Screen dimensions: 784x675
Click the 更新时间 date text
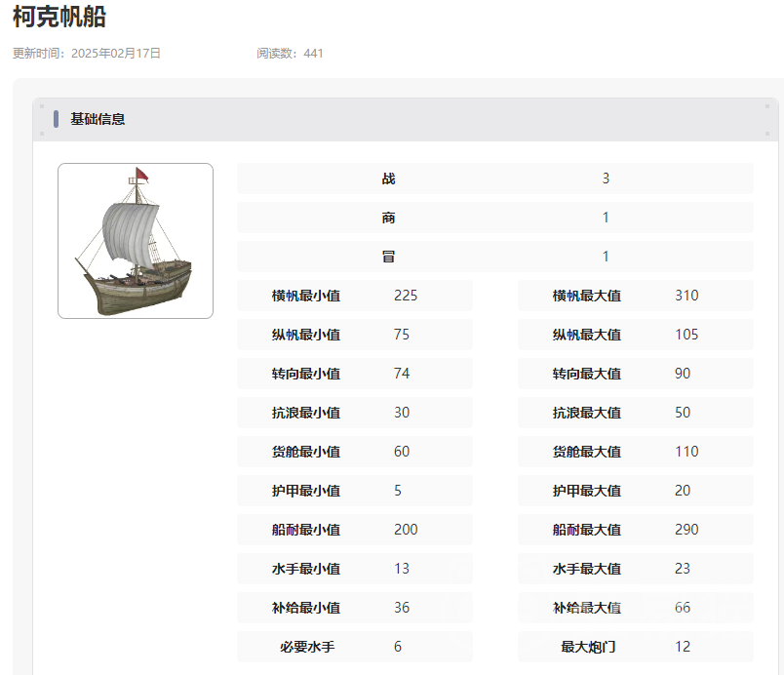pos(87,54)
